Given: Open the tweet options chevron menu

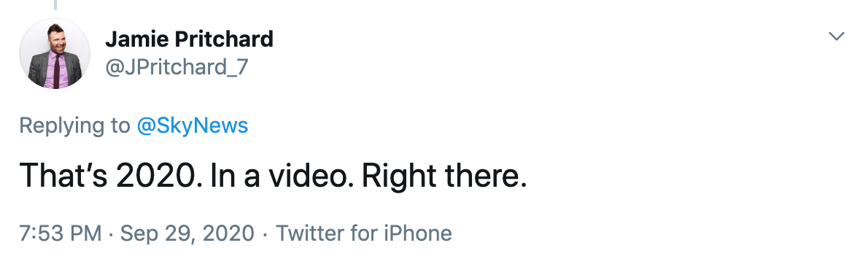Looking at the screenshot, I should (x=836, y=36).
